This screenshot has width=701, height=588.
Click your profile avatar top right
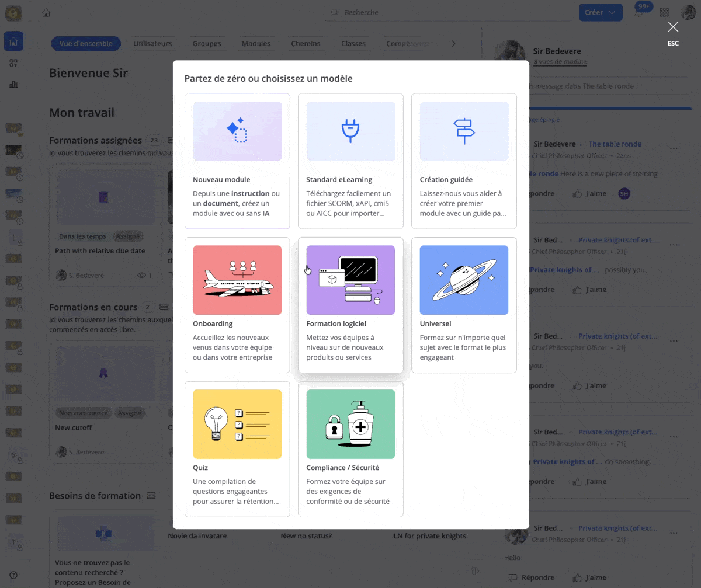[x=688, y=12]
